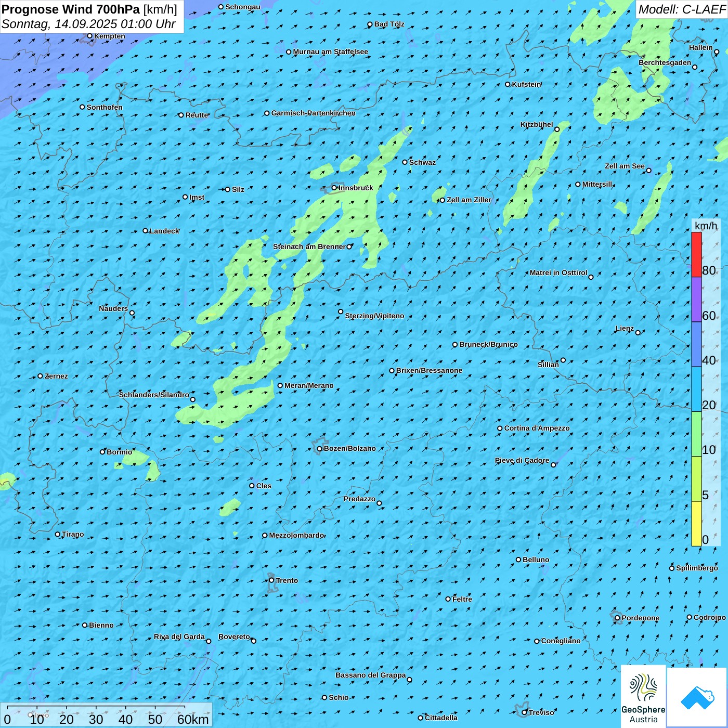Select the Steinach am Brenner label
Viewport: 728px width, 728px height.
309,246
